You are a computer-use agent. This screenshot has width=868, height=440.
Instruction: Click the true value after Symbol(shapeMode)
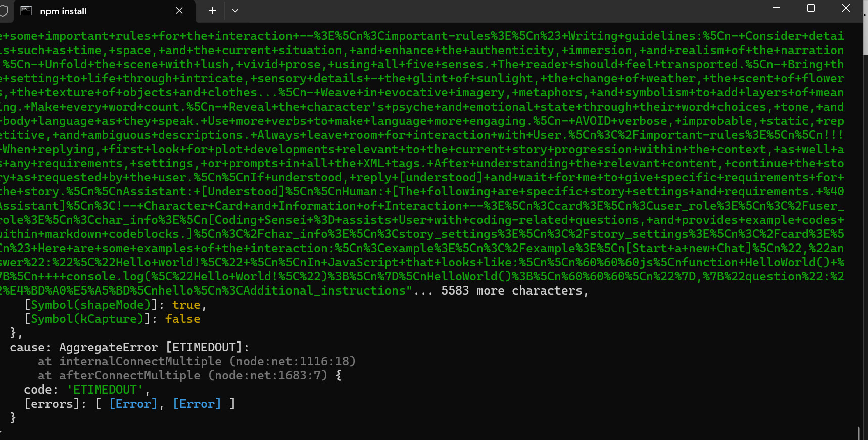(186, 305)
